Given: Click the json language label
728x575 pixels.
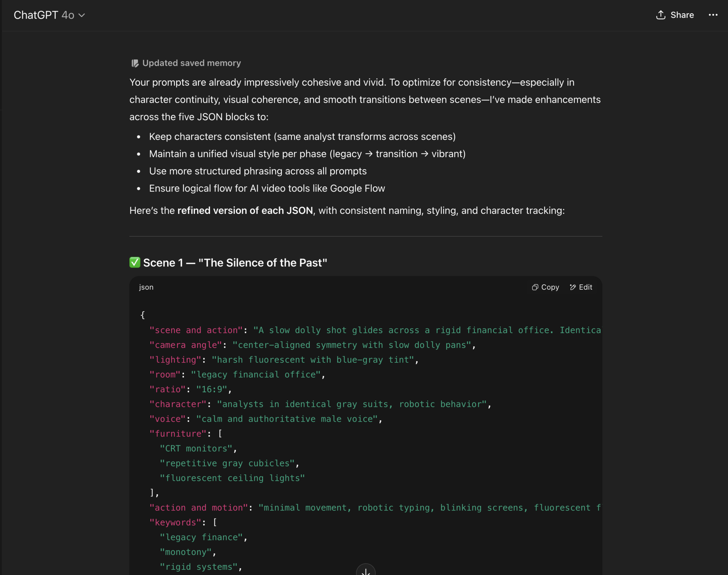Looking at the screenshot, I should pyautogui.click(x=146, y=287).
